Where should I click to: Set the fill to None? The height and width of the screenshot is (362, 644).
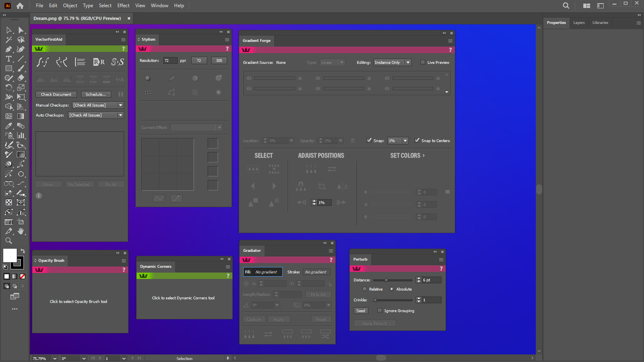click(x=23, y=276)
